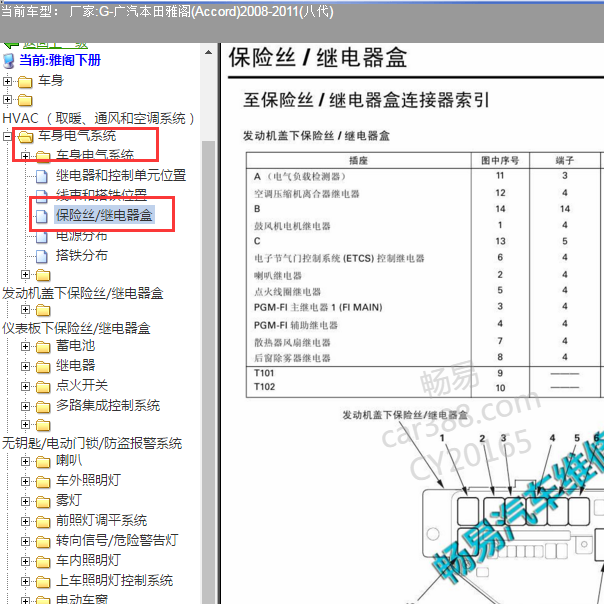
Task: Expand 无钥匙/电动门锁 folder node
Action: tap(25, 424)
